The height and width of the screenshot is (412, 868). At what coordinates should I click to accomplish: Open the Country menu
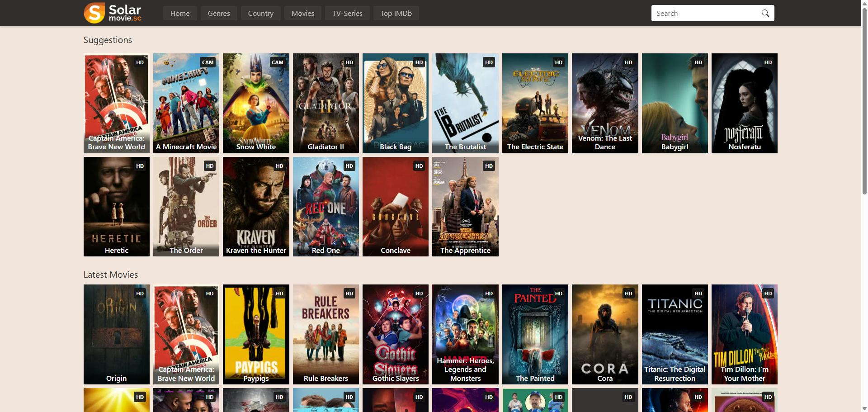(x=261, y=13)
